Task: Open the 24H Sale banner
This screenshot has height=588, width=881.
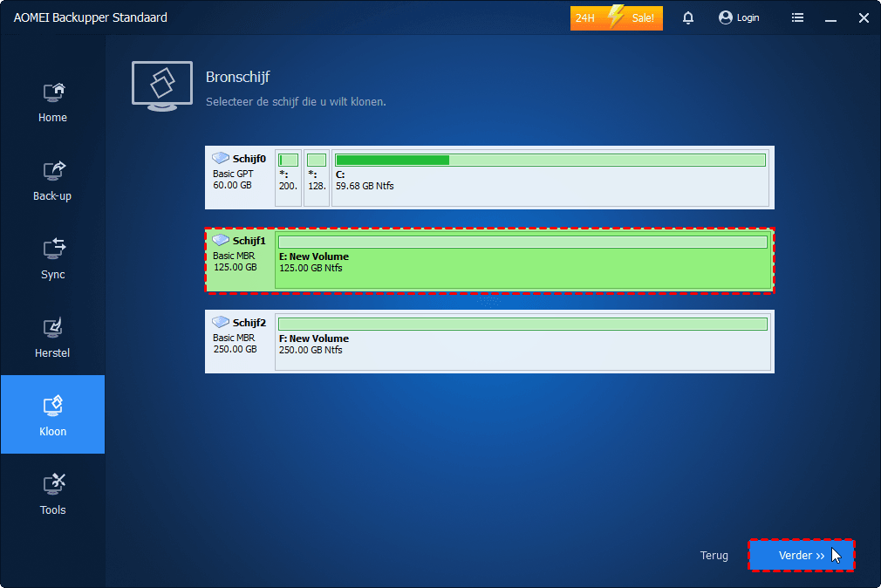Action: click(x=617, y=18)
